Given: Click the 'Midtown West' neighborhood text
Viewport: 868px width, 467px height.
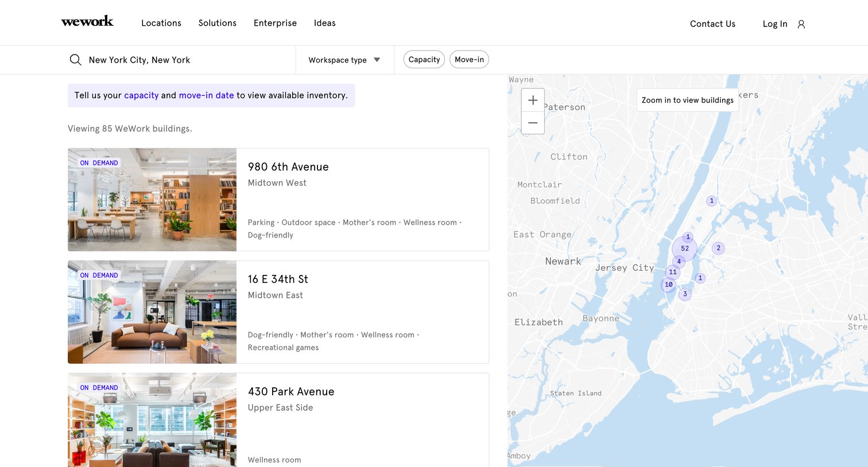Looking at the screenshot, I should pyautogui.click(x=277, y=183).
